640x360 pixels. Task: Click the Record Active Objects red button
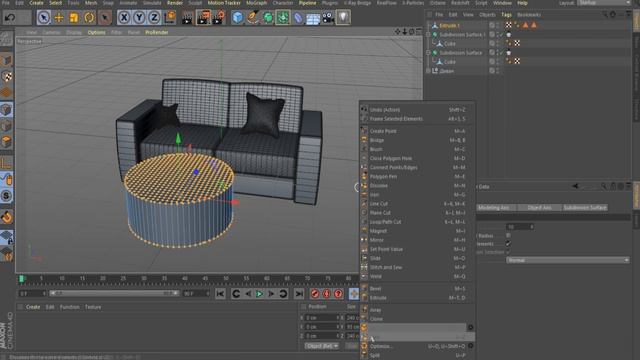point(315,293)
